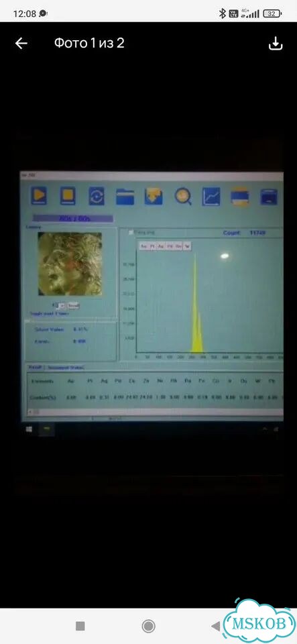Select the Pt element tag in chart
The image size is (297, 644).
click(152, 246)
